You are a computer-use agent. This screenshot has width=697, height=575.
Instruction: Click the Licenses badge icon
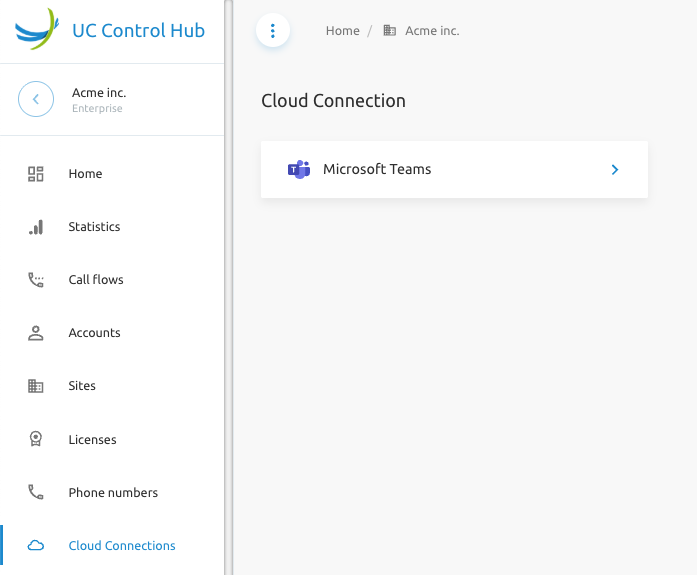tap(36, 439)
